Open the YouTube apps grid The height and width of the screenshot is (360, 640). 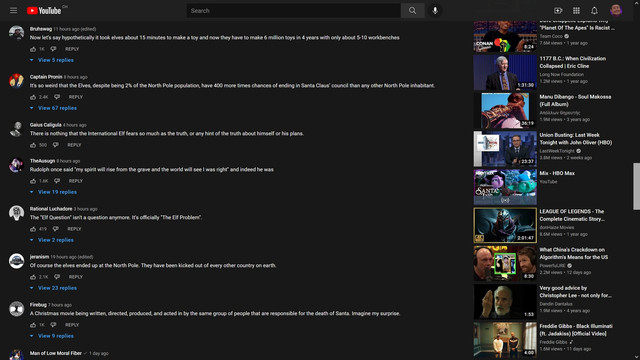click(576, 11)
